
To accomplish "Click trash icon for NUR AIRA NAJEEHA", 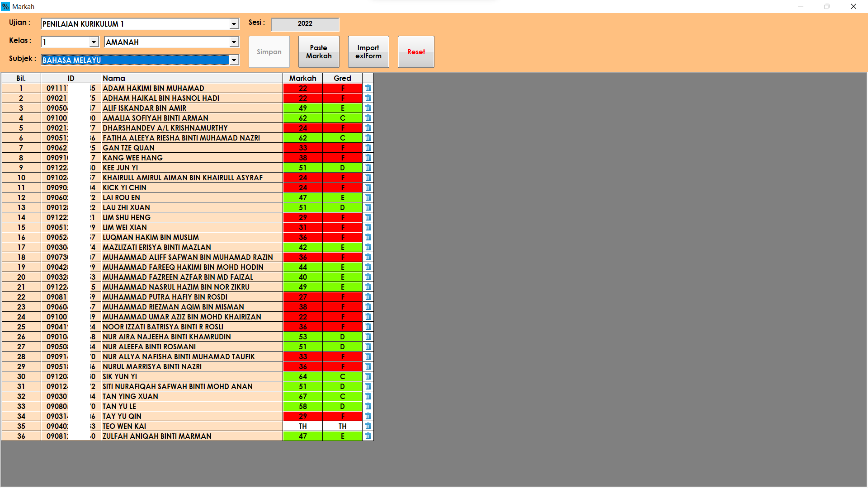I will point(368,337).
